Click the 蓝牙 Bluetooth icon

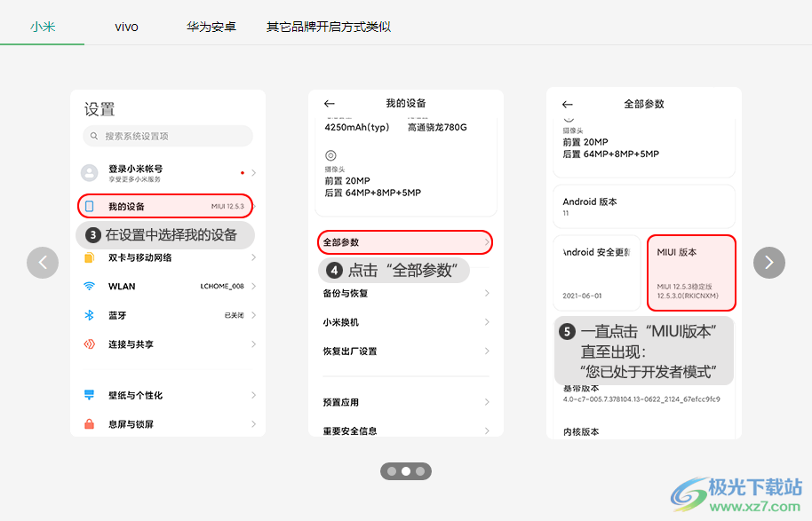[89, 315]
